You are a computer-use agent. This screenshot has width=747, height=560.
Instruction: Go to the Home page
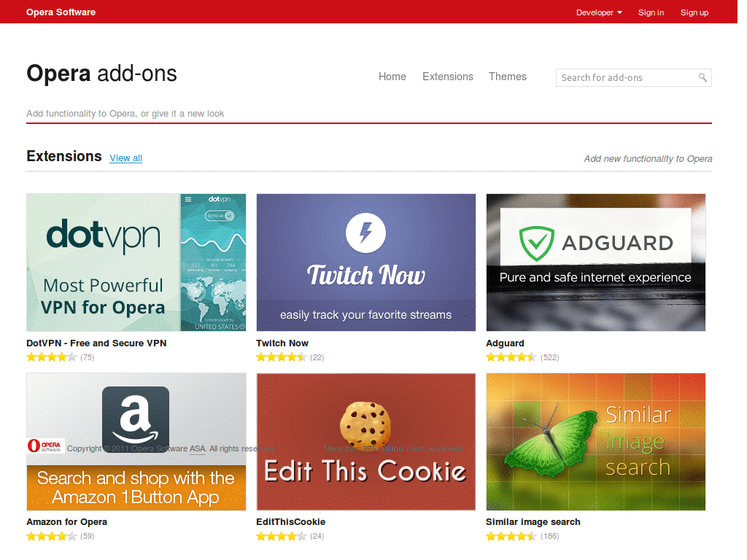click(x=392, y=77)
